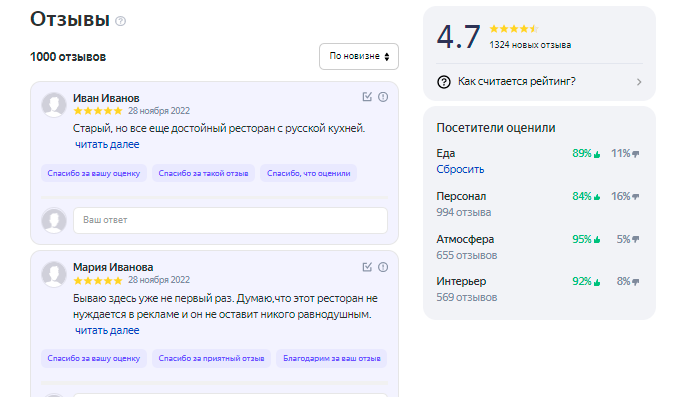Click Иван Иванов's profile avatar
684x397 pixels.
click(x=54, y=105)
